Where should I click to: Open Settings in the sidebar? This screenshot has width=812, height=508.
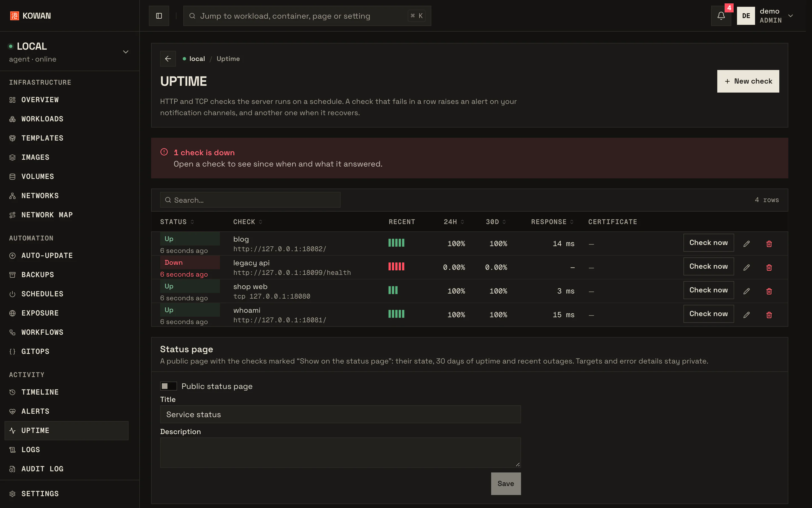[x=67, y=494]
